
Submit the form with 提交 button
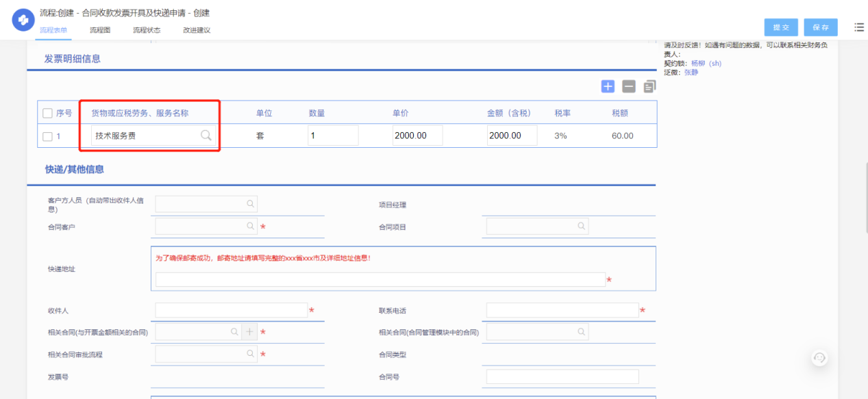[781, 27]
